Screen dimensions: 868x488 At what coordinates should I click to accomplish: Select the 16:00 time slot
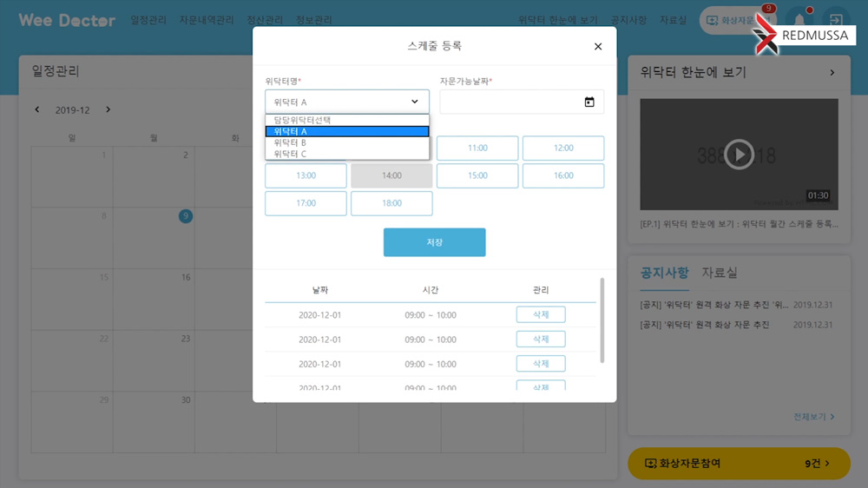point(563,175)
